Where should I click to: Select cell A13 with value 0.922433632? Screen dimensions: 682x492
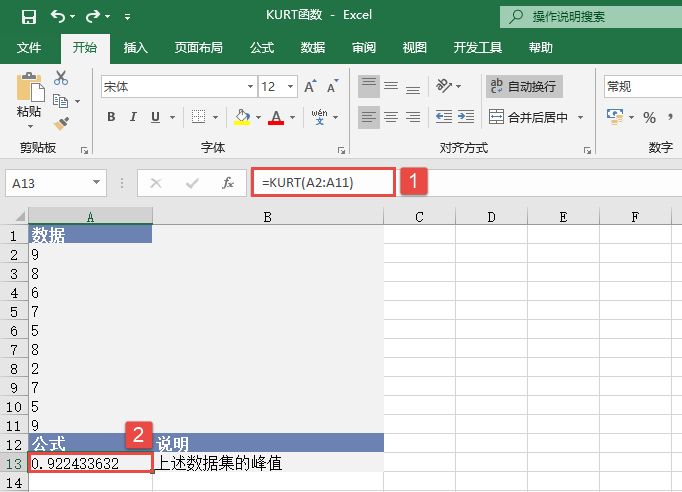tap(90, 463)
